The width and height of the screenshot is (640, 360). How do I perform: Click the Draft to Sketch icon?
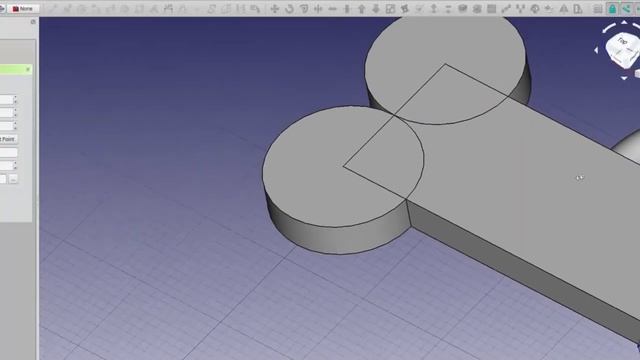(x=477, y=9)
